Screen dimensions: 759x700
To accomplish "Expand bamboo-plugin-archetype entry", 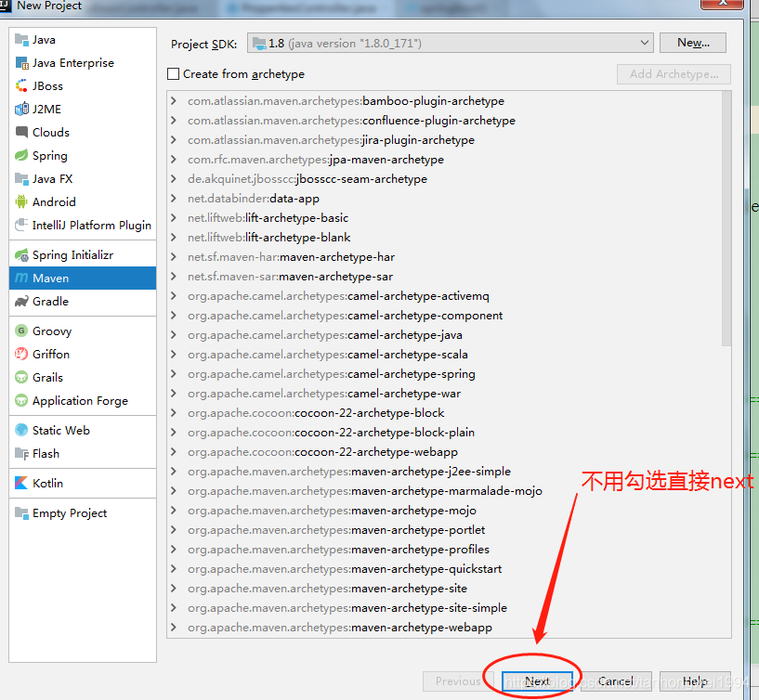I will pyautogui.click(x=174, y=101).
